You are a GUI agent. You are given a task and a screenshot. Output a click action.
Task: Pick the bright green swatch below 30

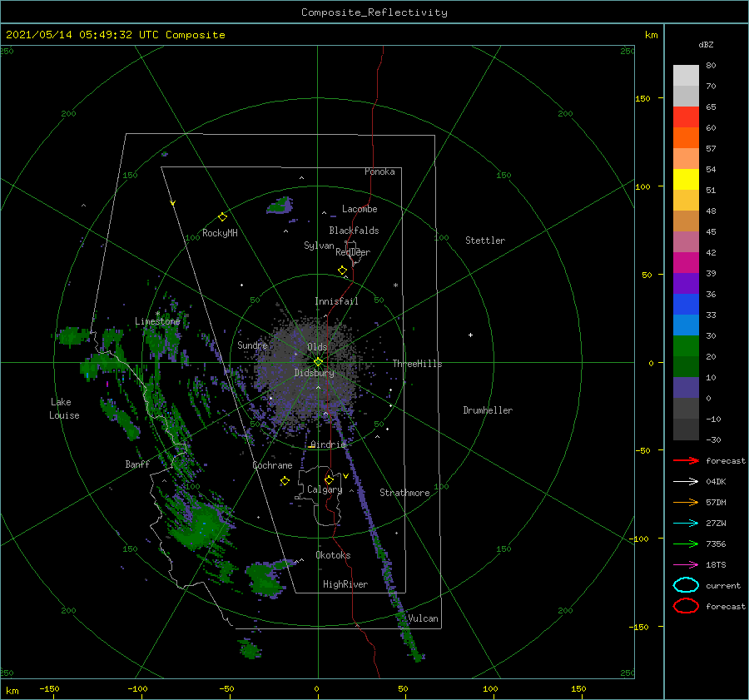[686, 346]
